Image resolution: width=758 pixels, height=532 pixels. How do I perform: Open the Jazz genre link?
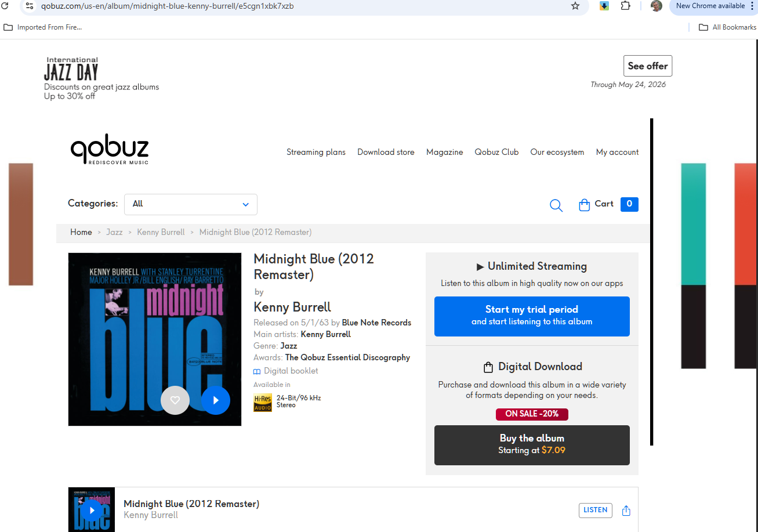coord(289,346)
